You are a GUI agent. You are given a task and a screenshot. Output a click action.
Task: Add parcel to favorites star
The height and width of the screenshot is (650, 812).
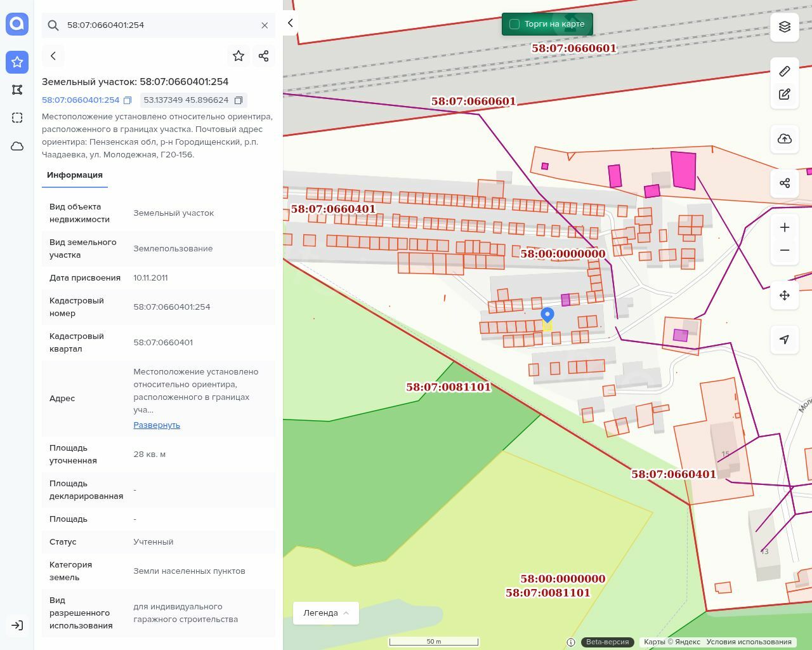239,56
